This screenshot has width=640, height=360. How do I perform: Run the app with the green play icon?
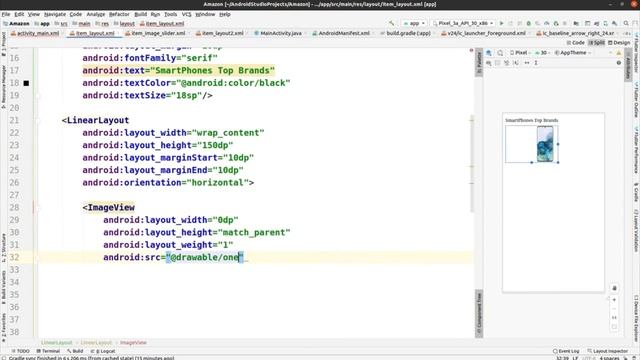click(501, 23)
